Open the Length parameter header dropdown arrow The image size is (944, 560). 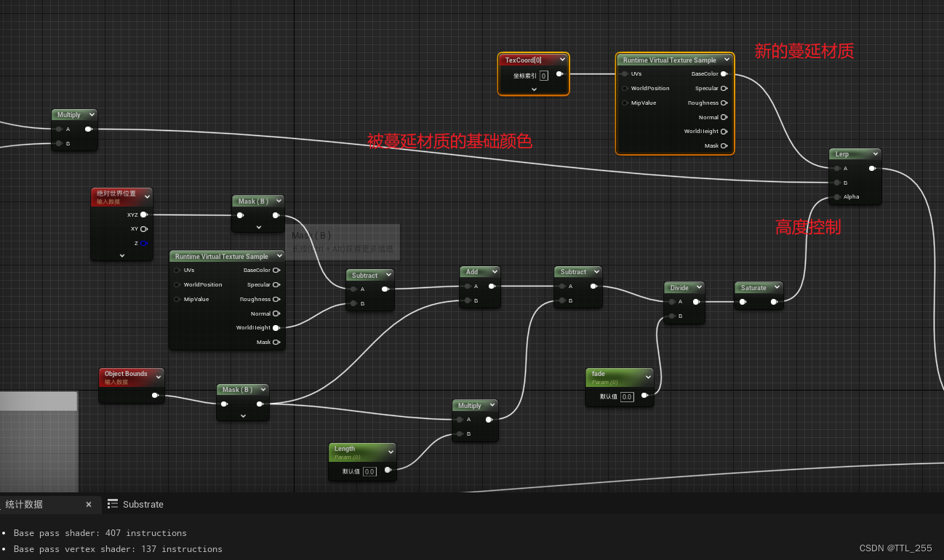[390, 452]
